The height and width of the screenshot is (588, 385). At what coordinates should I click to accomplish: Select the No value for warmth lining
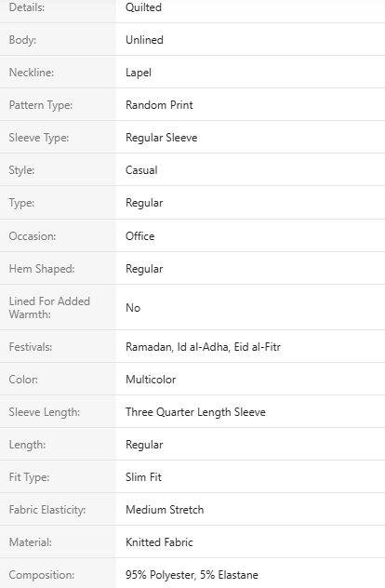pos(133,308)
